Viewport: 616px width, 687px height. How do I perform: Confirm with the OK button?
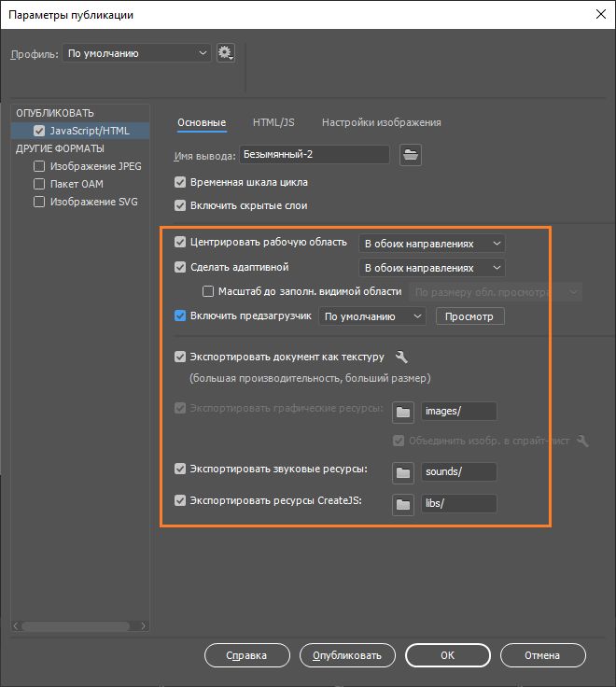[x=448, y=655]
